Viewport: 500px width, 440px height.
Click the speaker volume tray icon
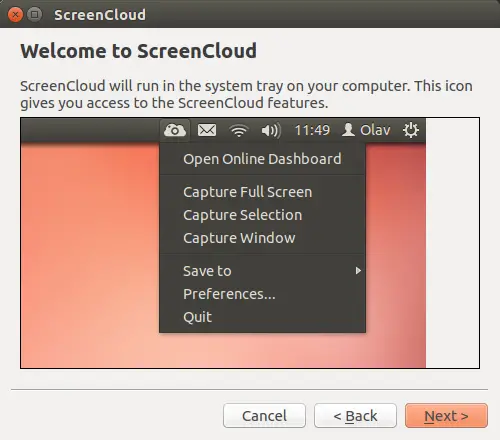271,130
